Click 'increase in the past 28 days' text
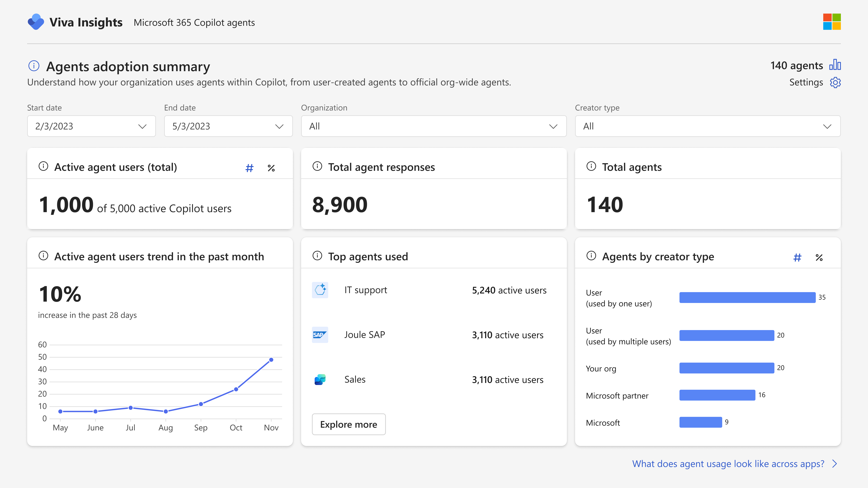Image resolution: width=868 pixels, height=488 pixels. [87, 315]
